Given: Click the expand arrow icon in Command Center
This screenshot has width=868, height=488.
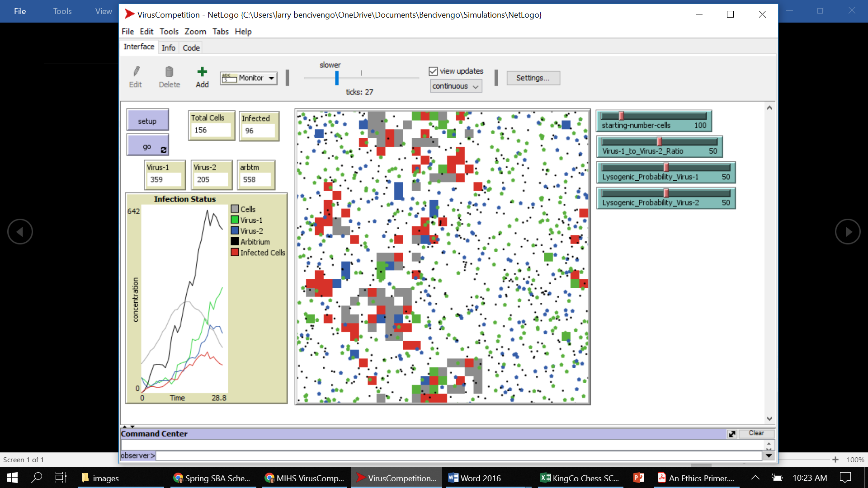Looking at the screenshot, I should click(732, 434).
